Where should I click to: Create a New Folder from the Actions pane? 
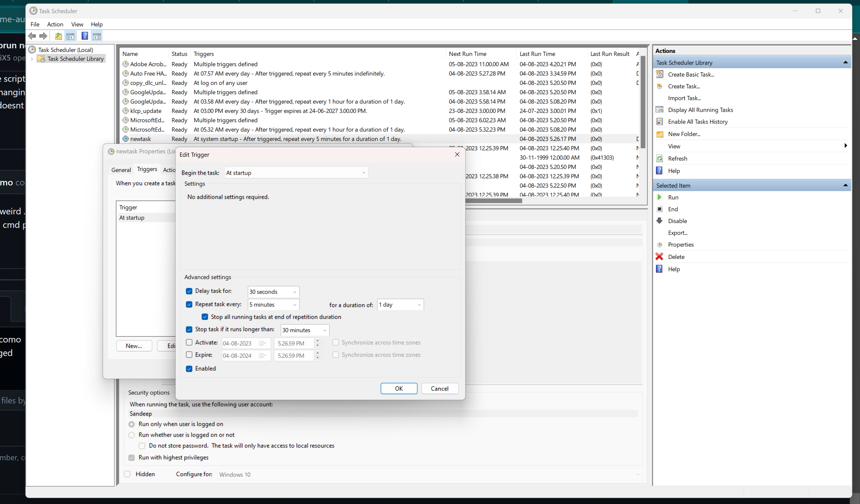click(x=684, y=134)
